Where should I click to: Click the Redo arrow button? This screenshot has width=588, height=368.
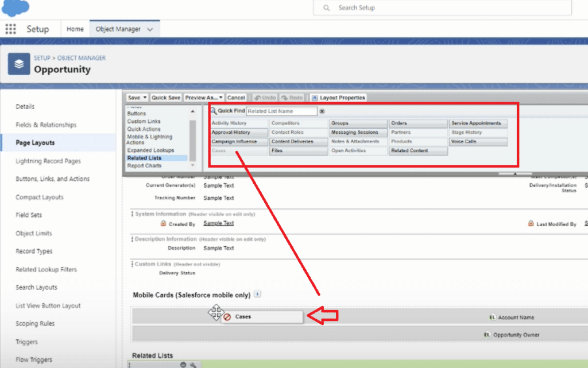coord(292,98)
